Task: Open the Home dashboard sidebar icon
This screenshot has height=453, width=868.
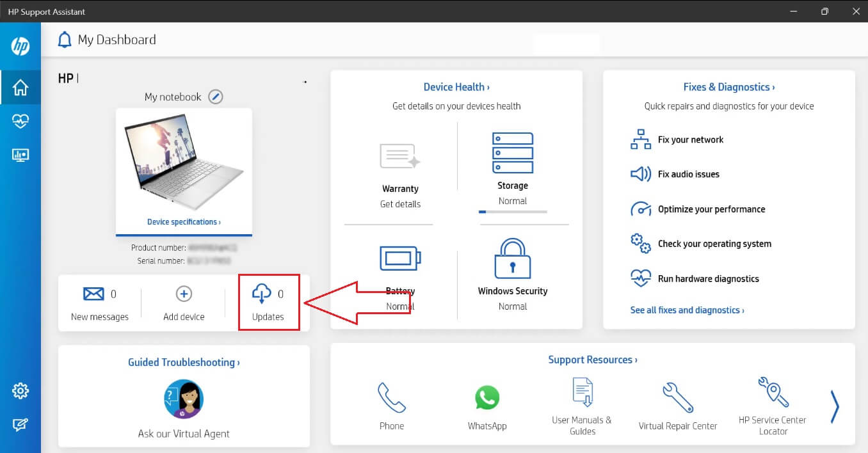Action: (20, 88)
